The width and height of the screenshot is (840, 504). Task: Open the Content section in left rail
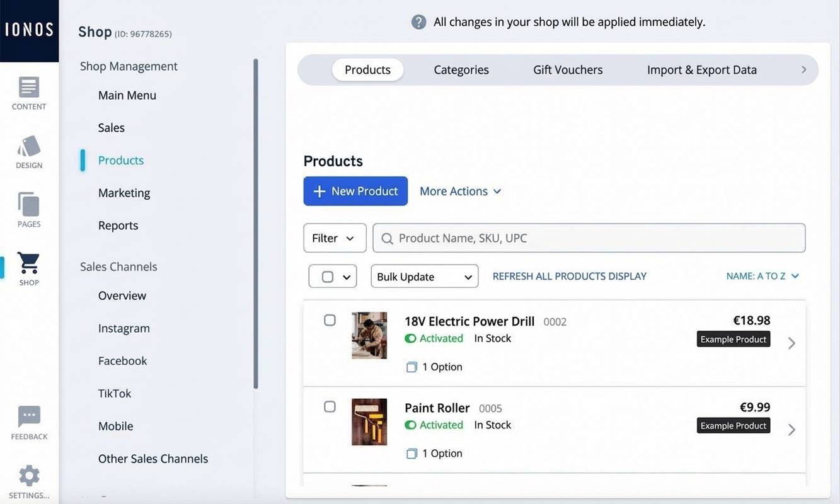tap(29, 93)
